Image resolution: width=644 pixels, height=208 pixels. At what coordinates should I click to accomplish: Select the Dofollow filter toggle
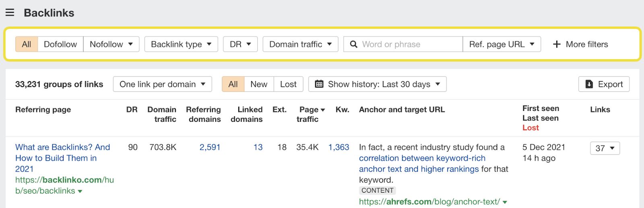point(60,44)
